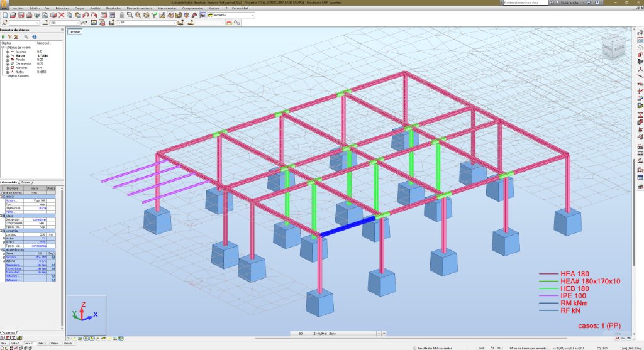
Task: Open the Herramientas menu
Action: click(x=167, y=8)
